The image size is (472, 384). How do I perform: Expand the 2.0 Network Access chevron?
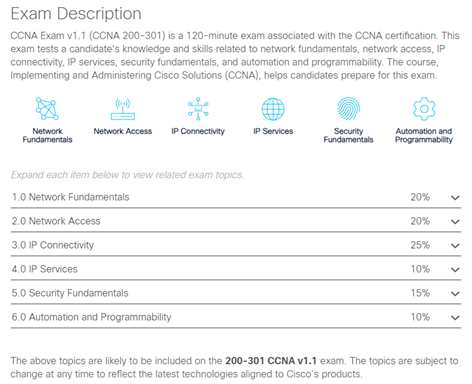point(455,222)
